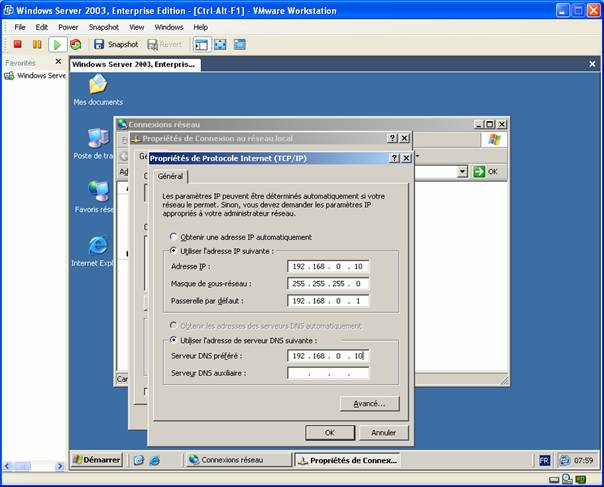Expand address bar dropdown in Connexions réseau
The height and width of the screenshot is (487, 604).
[x=463, y=171]
